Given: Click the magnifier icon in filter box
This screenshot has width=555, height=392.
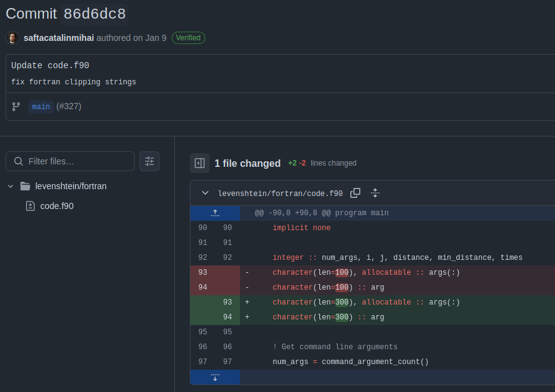Looking at the screenshot, I should point(19,161).
